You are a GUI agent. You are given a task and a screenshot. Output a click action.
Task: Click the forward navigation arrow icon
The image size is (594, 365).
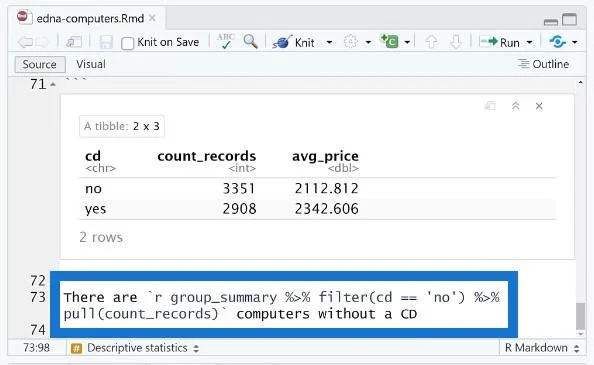point(42,42)
